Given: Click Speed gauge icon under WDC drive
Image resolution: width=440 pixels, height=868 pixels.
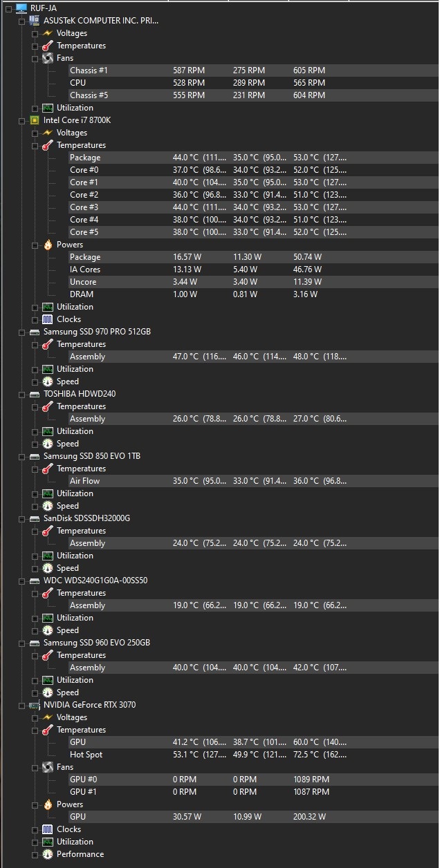Looking at the screenshot, I should (x=48, y=630).
